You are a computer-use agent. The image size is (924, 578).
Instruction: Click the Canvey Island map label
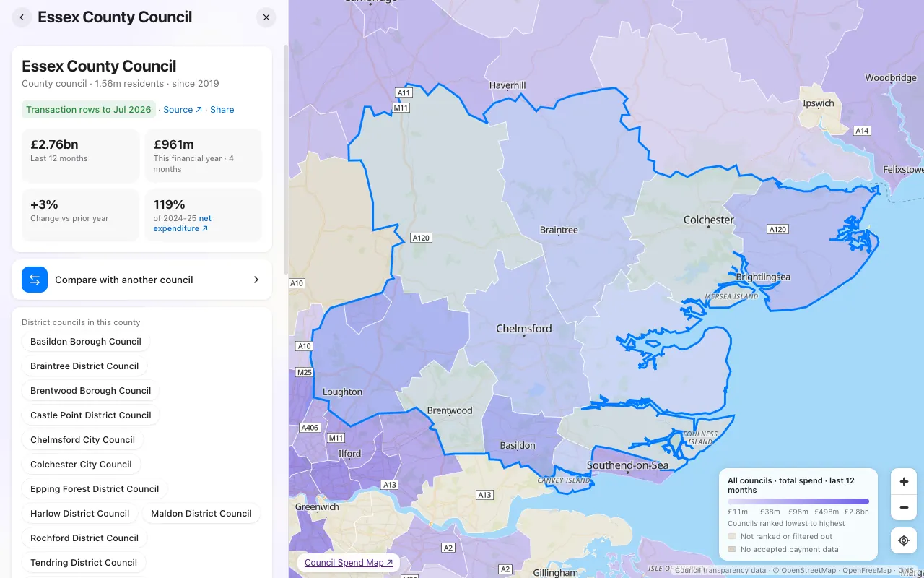564,480
